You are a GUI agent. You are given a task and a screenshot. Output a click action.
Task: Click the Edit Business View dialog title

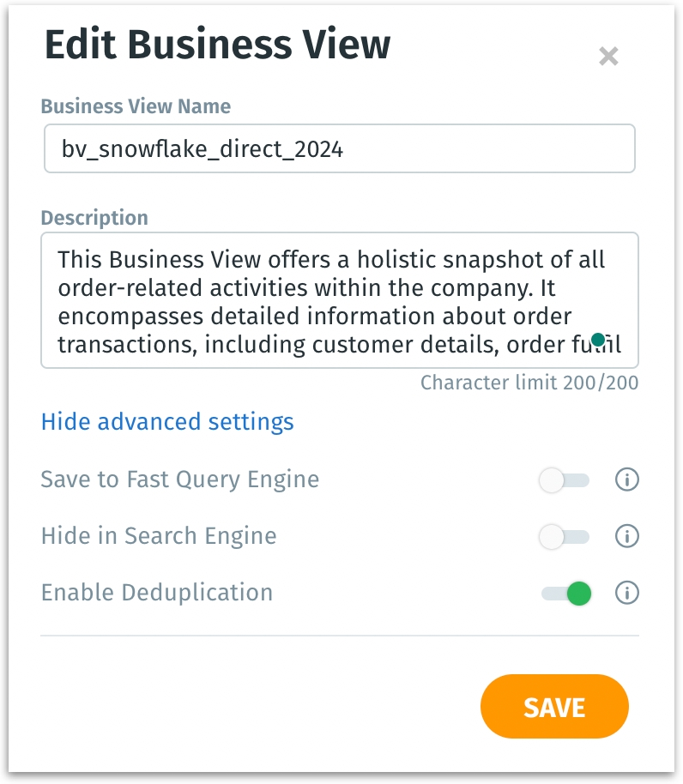(217, 44)
